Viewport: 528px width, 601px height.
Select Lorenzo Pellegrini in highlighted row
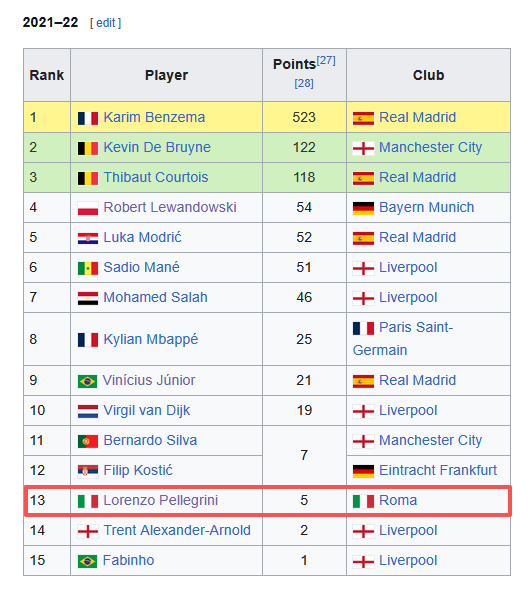click(x=161, y=500)
